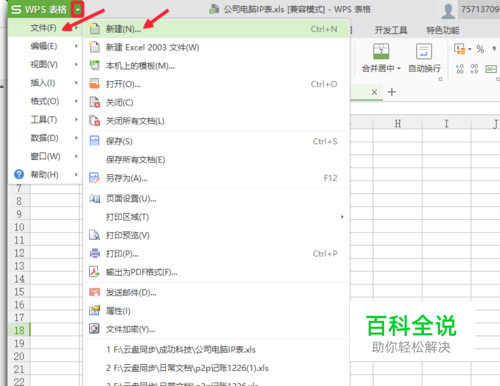Viewport: 500px width, 386px height.
Task: Click the increase decimal places icon
Action: point(460,69)
